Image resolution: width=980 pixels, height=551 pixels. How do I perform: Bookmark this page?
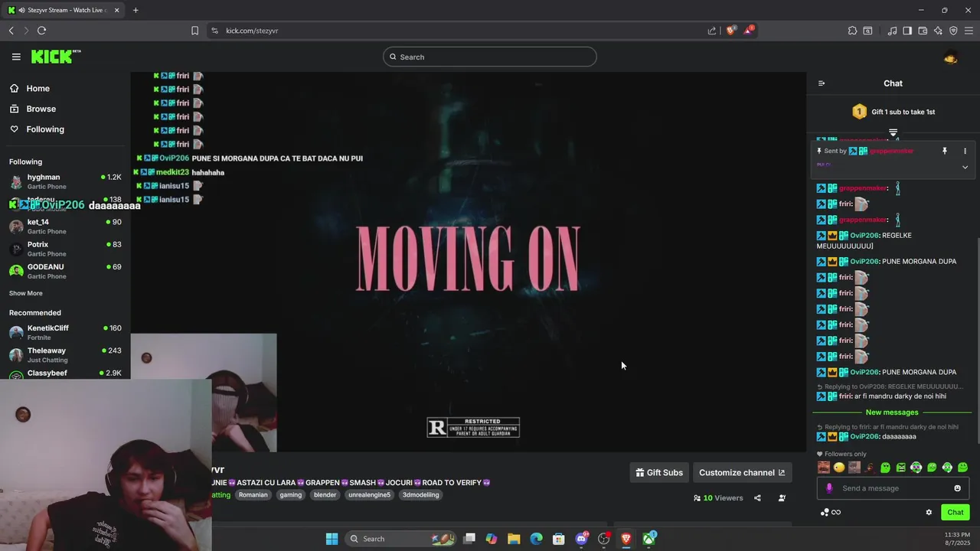[194, 31]
